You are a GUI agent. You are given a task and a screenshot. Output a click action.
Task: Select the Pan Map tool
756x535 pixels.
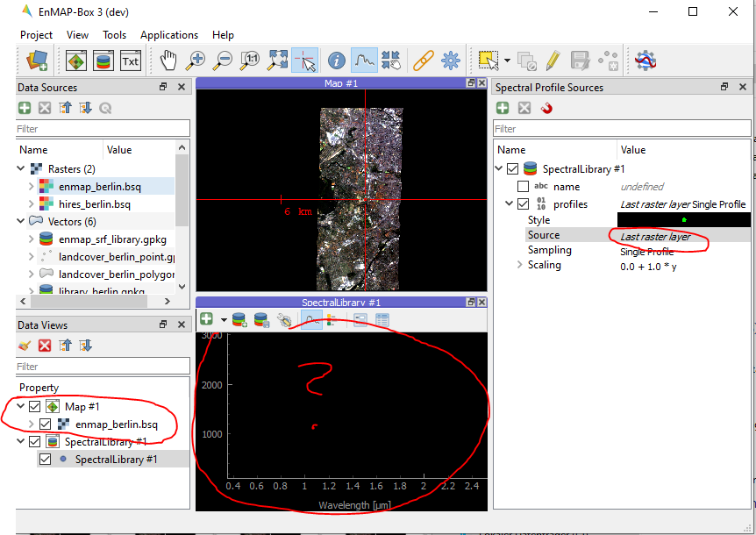[167, 61]
